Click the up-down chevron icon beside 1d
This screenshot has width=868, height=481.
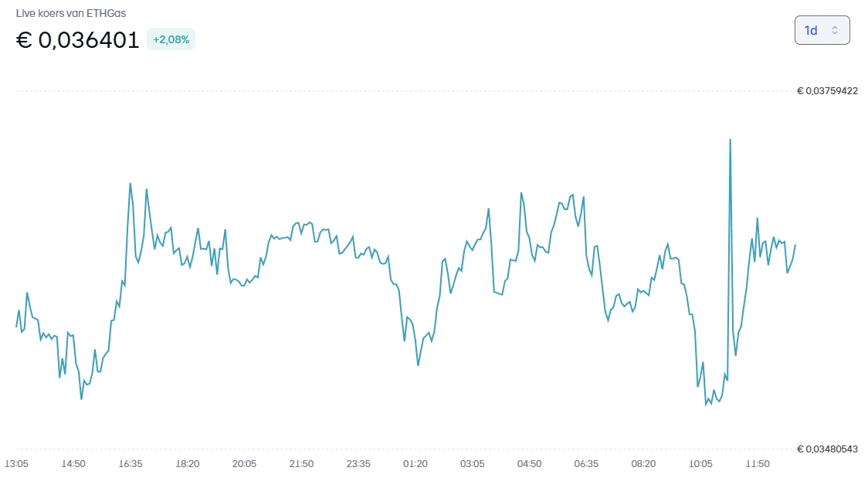[x=835, y=30]
